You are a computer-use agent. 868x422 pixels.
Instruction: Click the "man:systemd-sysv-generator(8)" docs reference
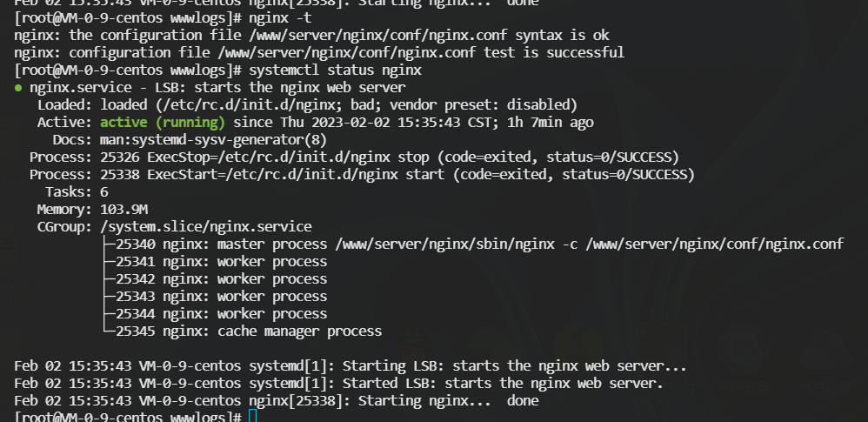213,139
